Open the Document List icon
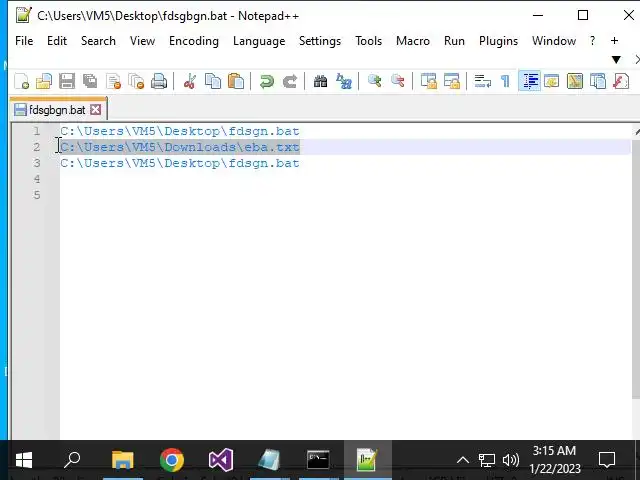 coord(598,81)
